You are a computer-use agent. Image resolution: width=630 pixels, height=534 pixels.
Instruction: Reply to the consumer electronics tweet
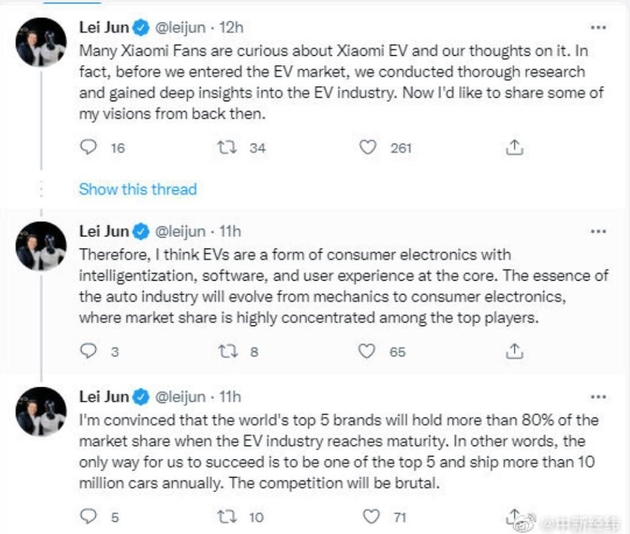pos(89,351)
